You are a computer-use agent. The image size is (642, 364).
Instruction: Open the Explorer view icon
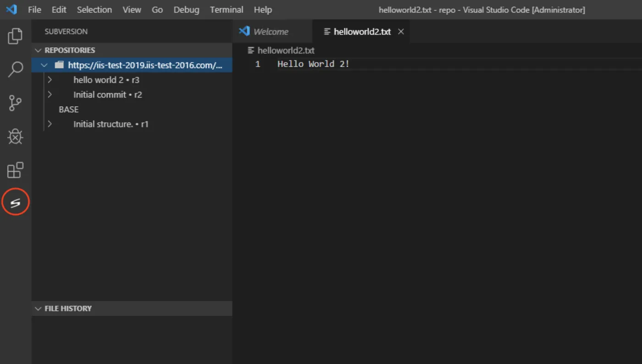(x=15, y=36)
